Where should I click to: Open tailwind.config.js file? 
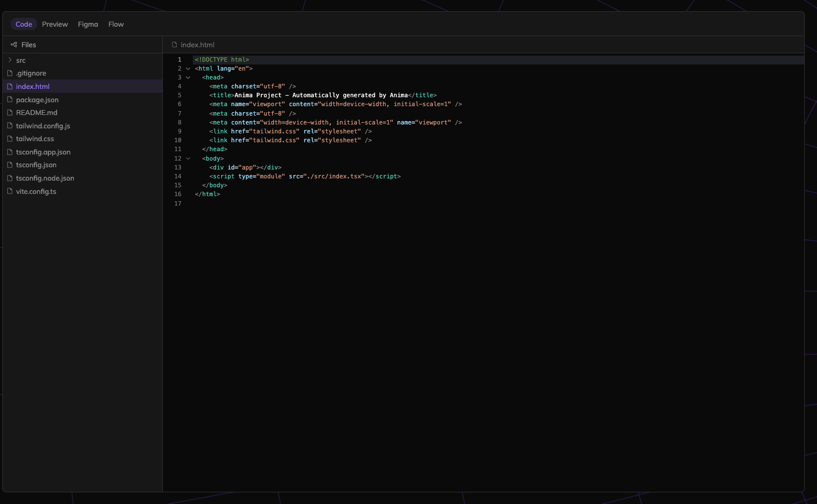[82, 126]
